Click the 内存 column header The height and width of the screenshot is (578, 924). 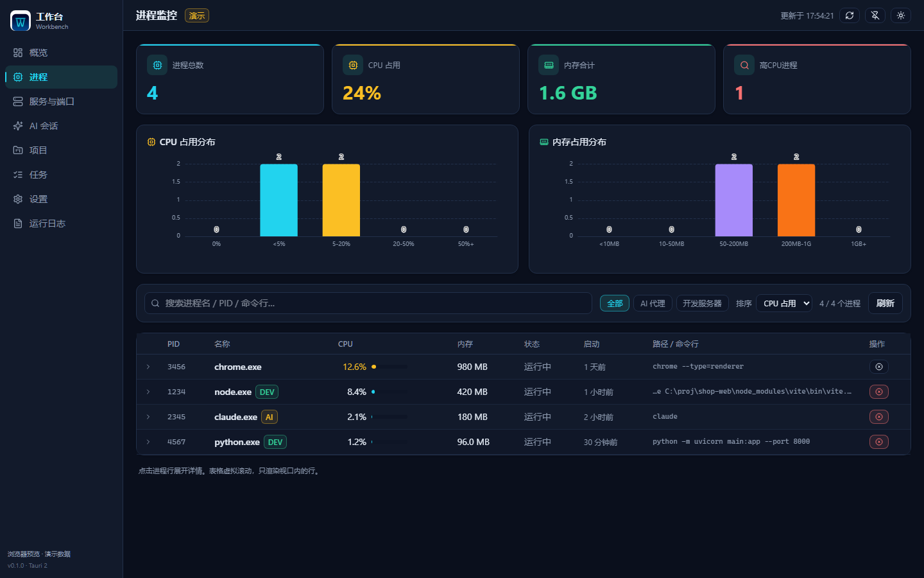point(465,344)
